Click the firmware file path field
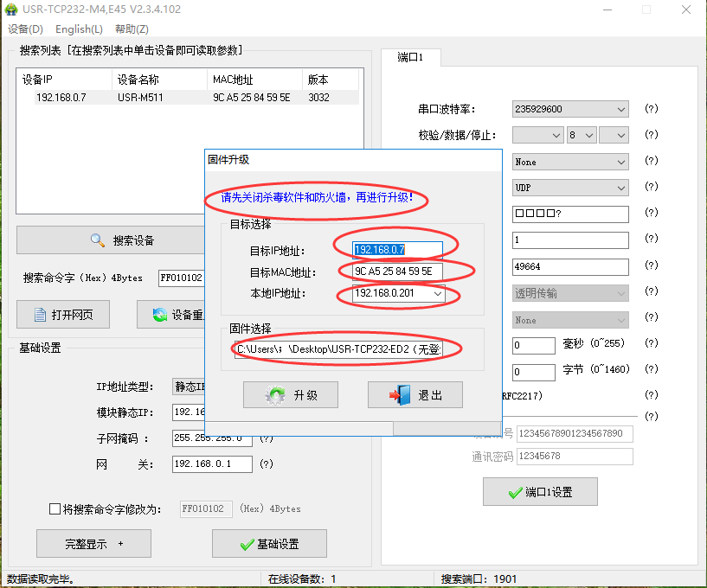Screen dimensions: 707x588 click(x=337, y=349)
